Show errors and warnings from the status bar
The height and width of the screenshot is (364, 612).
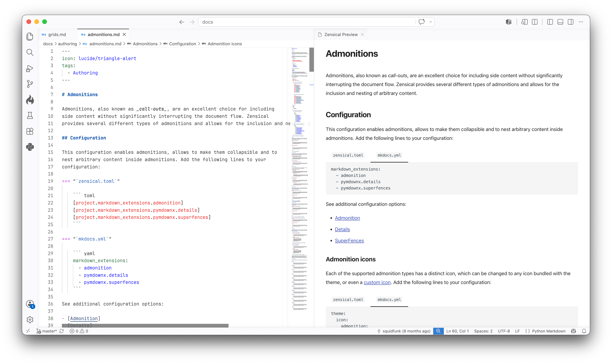point(79,331)
